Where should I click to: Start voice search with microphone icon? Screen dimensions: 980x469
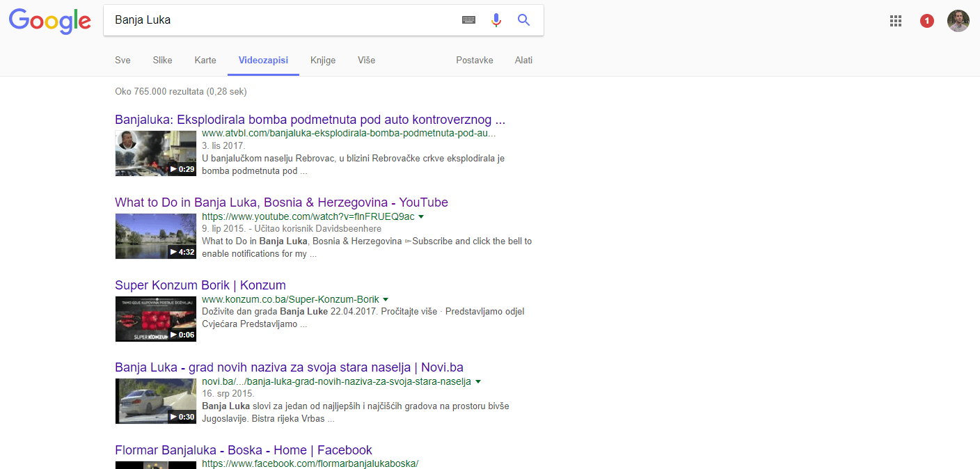[496, 20]
